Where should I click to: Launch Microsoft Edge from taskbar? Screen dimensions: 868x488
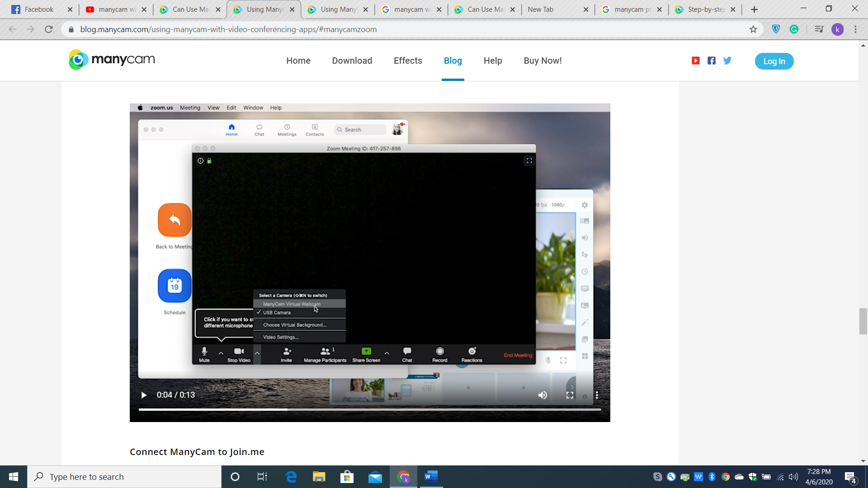click(291, 477)
